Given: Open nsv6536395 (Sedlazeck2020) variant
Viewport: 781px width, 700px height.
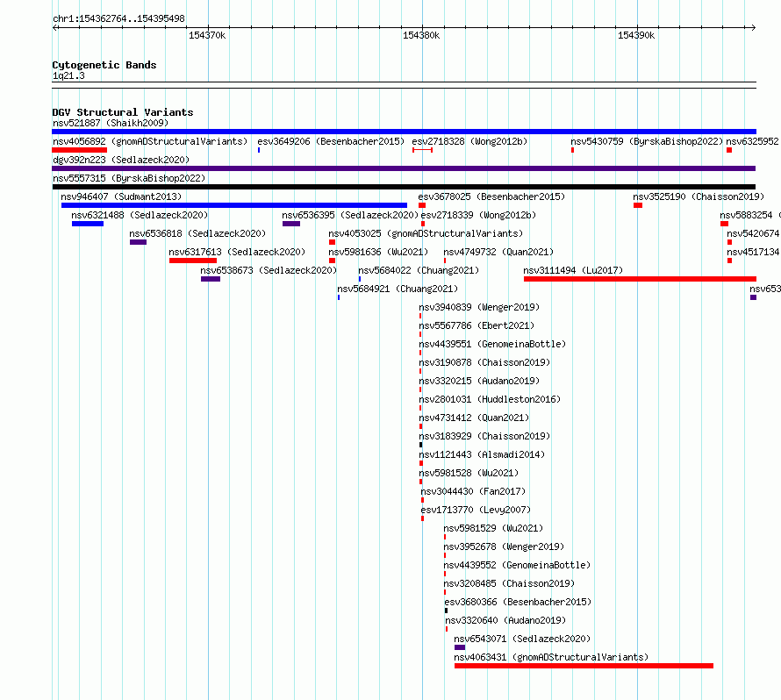Looking at the screenshot, I should click(x=350, y=215).
